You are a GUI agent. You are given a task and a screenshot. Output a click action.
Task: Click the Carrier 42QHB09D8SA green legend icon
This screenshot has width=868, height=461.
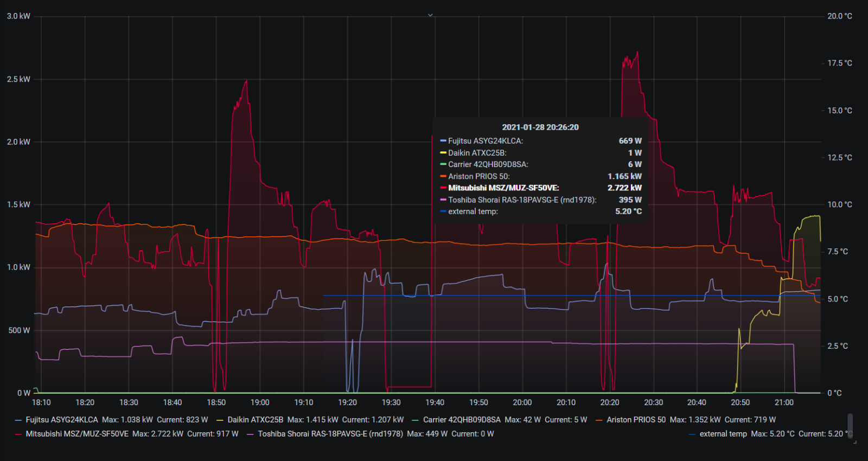tap(416, 420)
